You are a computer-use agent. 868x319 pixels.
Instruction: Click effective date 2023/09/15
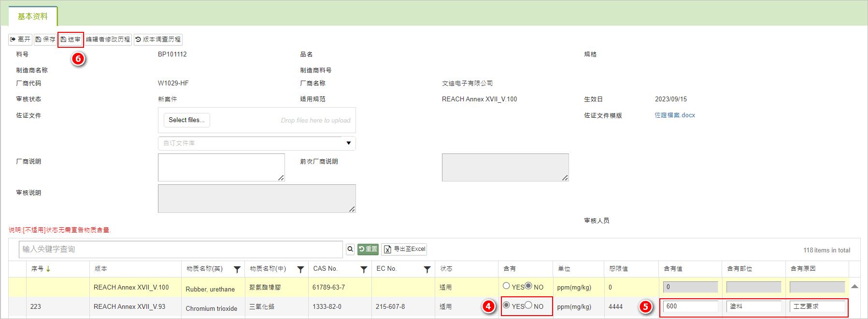point(671,99)
